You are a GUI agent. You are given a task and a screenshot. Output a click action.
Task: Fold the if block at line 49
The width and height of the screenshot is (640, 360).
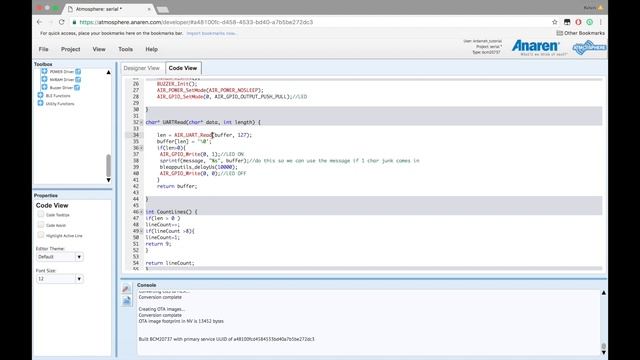142,231
